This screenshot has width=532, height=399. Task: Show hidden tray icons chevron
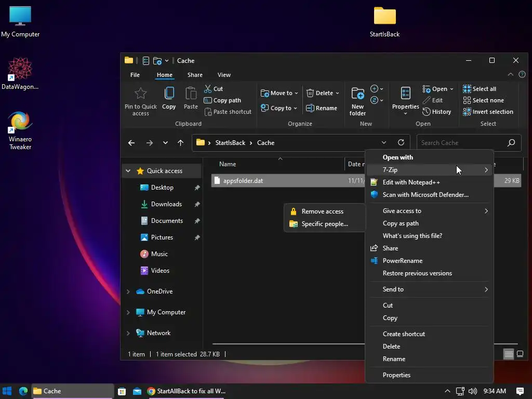tap(447, 391)
